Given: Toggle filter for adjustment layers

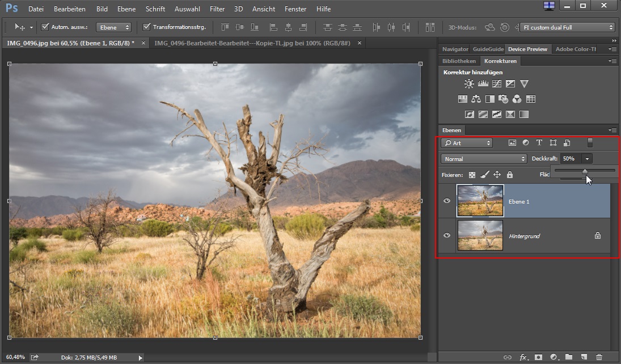Looking at the screenshot, I should (x=526, y=142).
